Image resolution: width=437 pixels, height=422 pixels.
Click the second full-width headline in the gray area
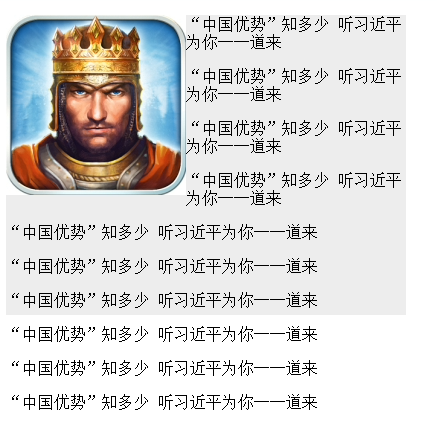coord(164,266)
